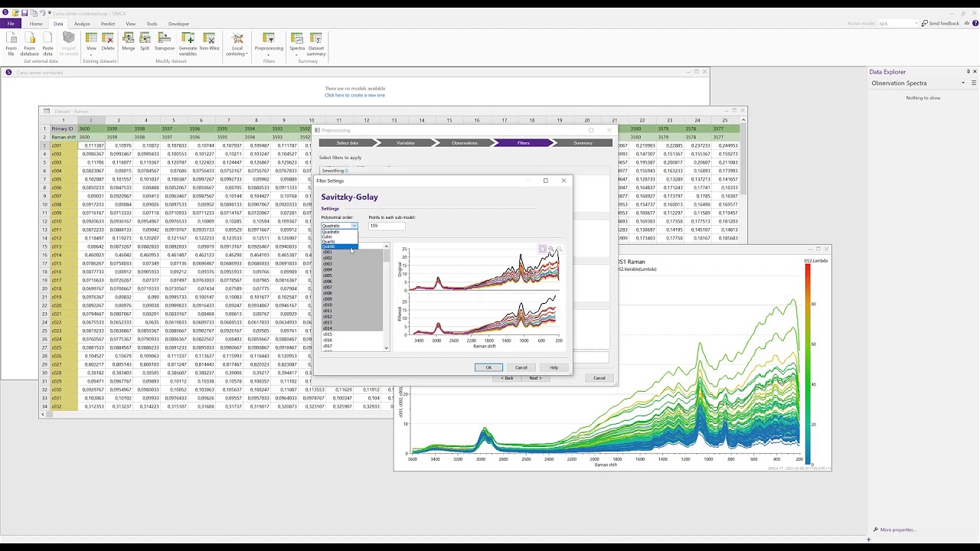Choose Cubic polynomial order
Viewport: 980px width, 551px height.
tap(339, 236)
